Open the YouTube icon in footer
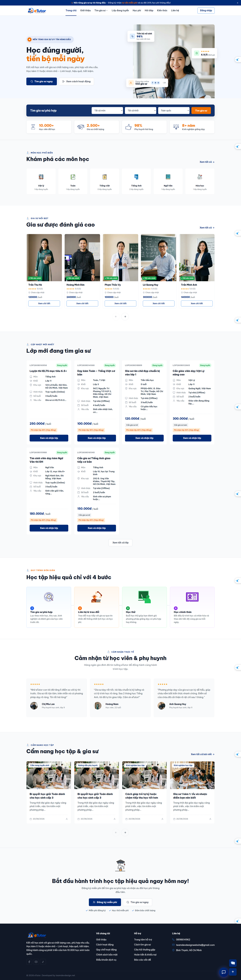Screen dimensions: 241x980 [36, 961]
